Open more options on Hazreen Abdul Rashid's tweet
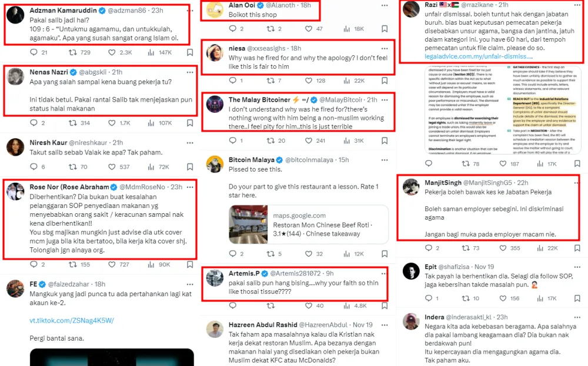The height and width of the screenshot is (366, 588). point(385,325)
